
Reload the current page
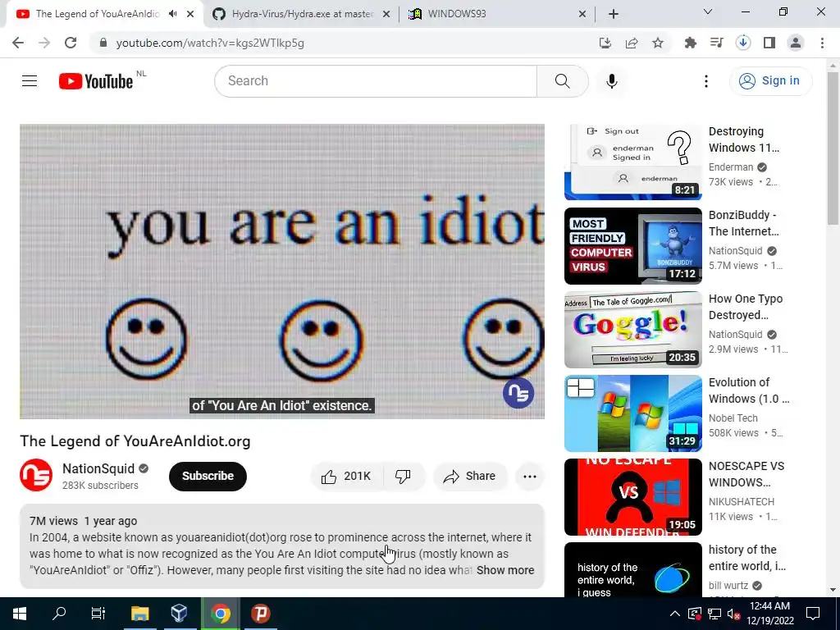pyautogui.click(x=71, y=43)
